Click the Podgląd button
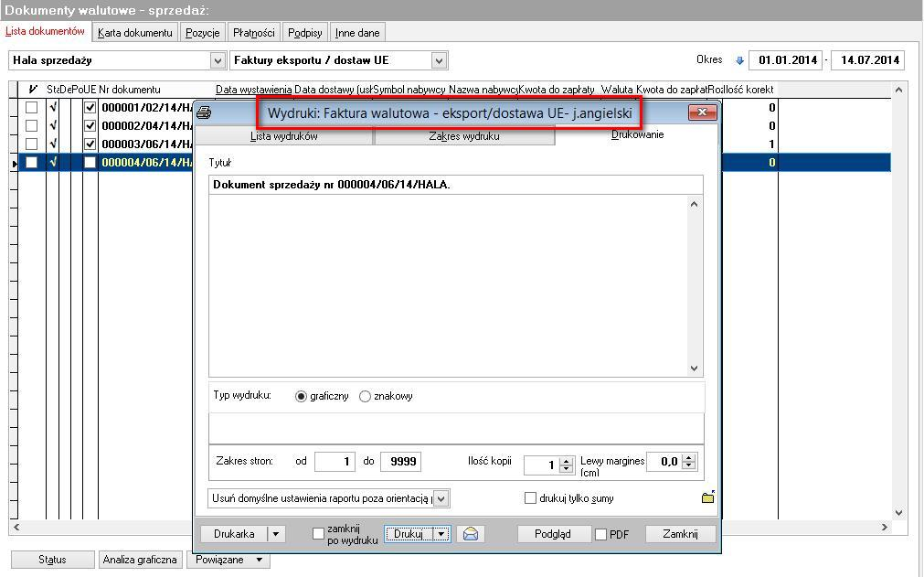Image resolution: width=924 pixels, height=577 pixels. (x=553, y=534)
